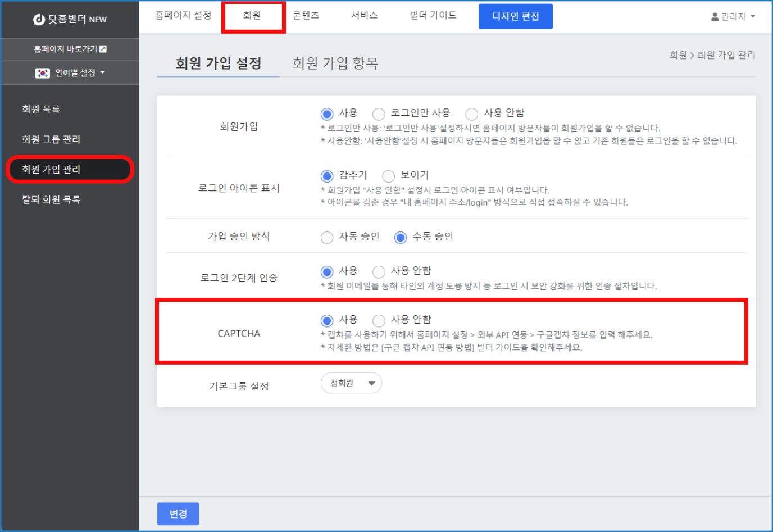Open 홈페이지 바로가기 external link icon
The width and height of the screenshot is (773, 532).
click(x=103, y=49)
